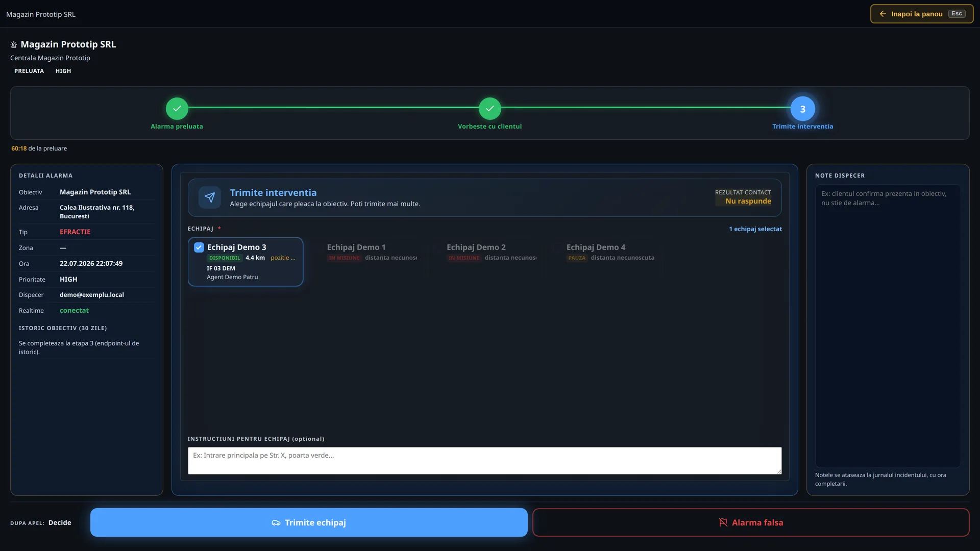Click the green checkmark above Alarma preluata
The height and width of the screenshot is (551, 980).
pos(177,109)
